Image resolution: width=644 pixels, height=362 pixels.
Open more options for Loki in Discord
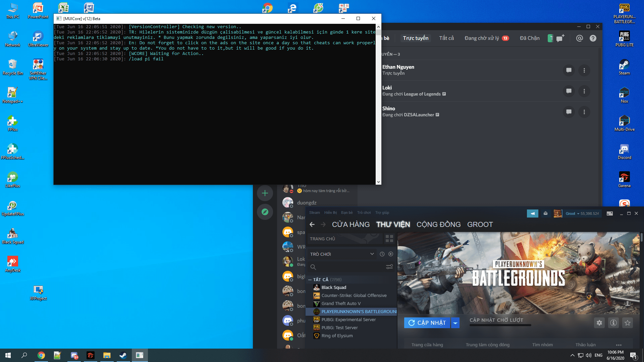[x=584, y=91]
